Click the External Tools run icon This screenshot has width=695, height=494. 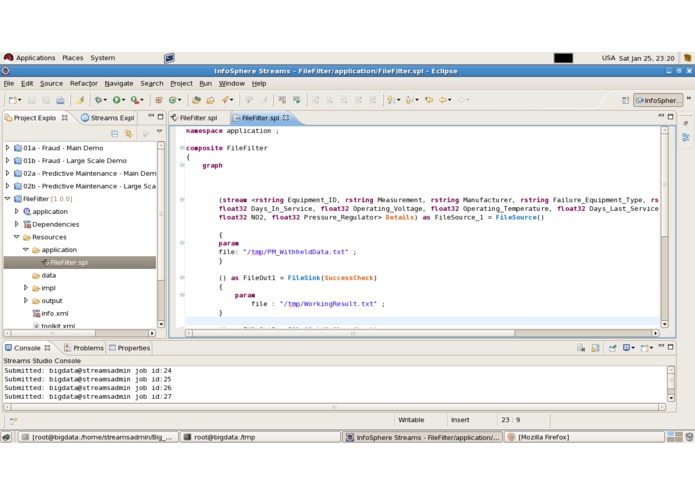tap(134, 100)
